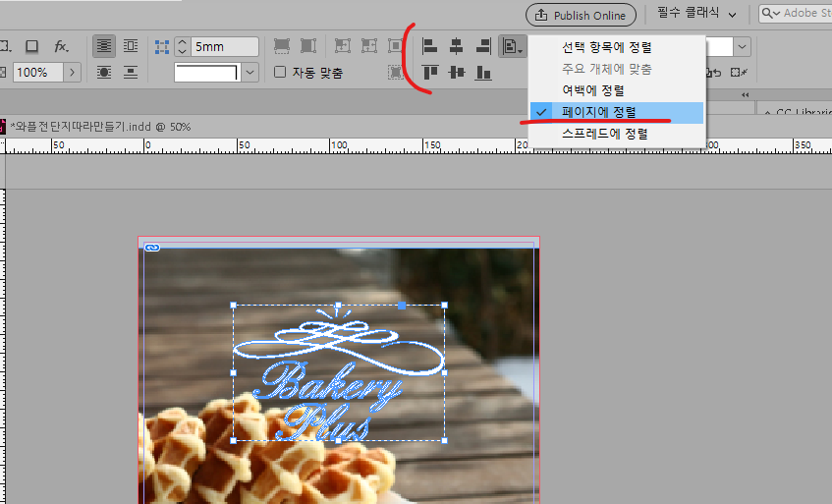832x504 pixels.
Task: Toggle the 자동 맞춤 checkbox
Action: click(x=280, y=72)
